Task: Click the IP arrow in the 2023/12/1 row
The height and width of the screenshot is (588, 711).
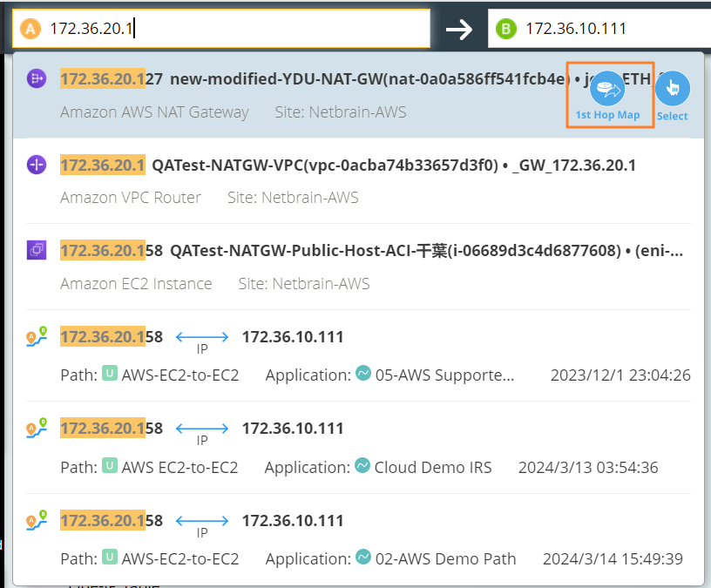Action: point(202,337)
